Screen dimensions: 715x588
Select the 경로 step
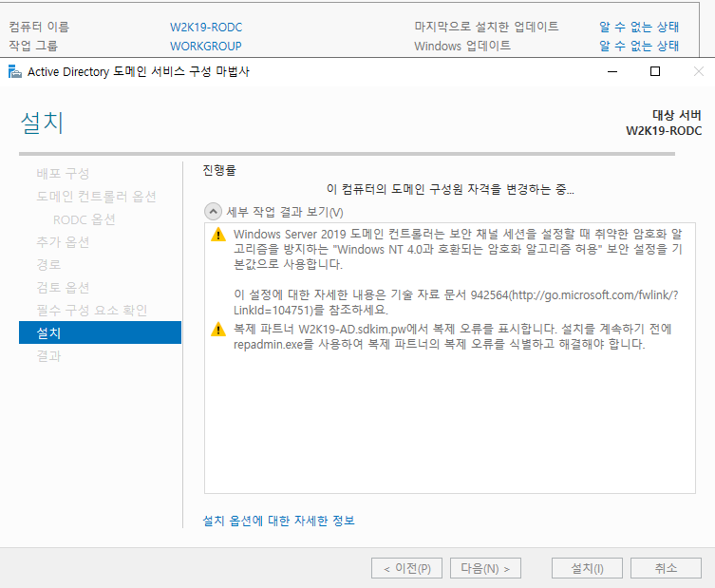pos(48,265)
